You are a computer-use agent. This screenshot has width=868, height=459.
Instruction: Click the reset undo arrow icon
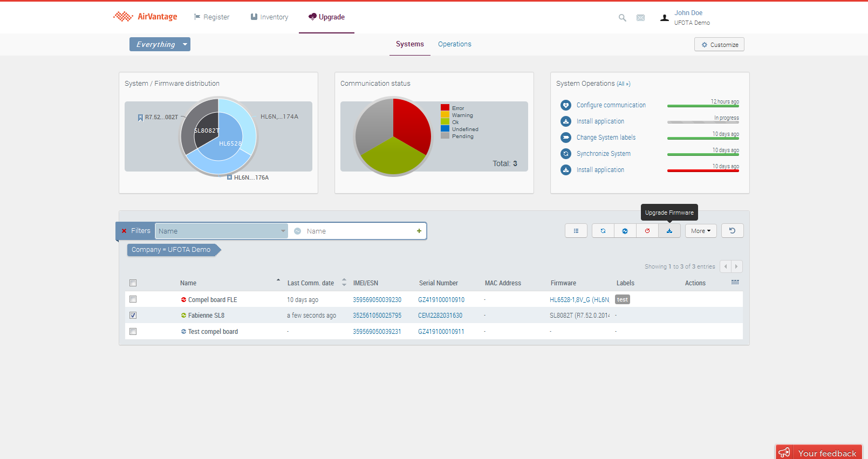732,231
